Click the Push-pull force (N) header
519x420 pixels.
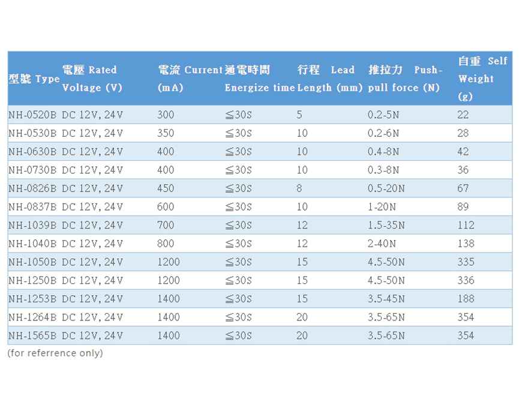click(405, 79)
